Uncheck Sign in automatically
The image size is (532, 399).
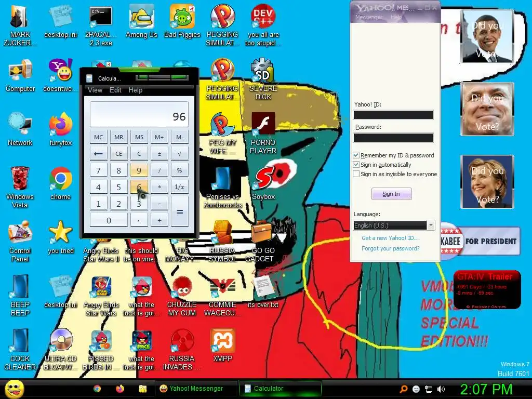(x=356, y=165)
